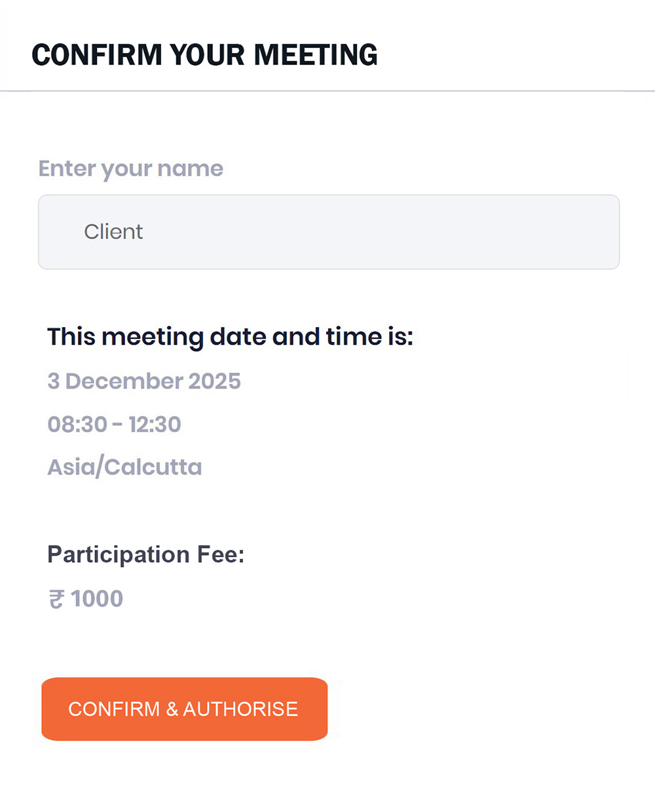Select the Enter your name label
The height and width of the screenshot is (812, 655).
pos(131,168)
